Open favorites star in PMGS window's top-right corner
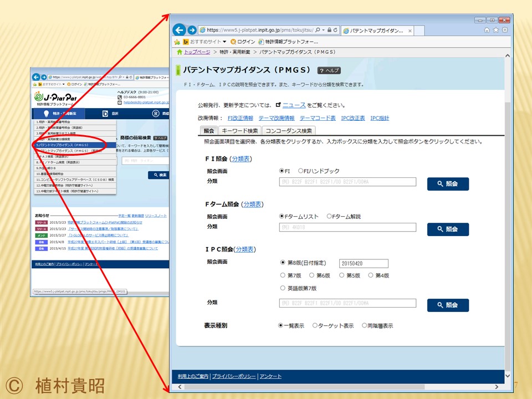532x399 pixels. (x=495, y=30)
